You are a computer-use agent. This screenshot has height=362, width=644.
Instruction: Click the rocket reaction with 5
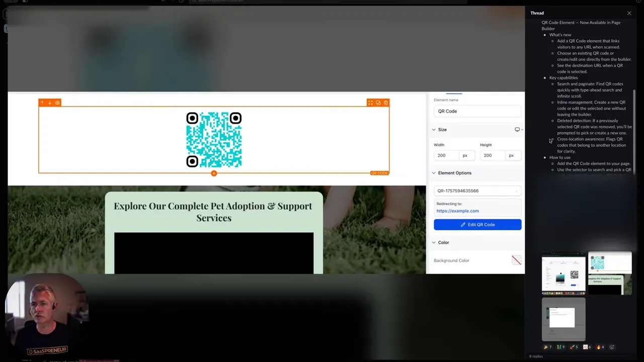tap(574, 347)
